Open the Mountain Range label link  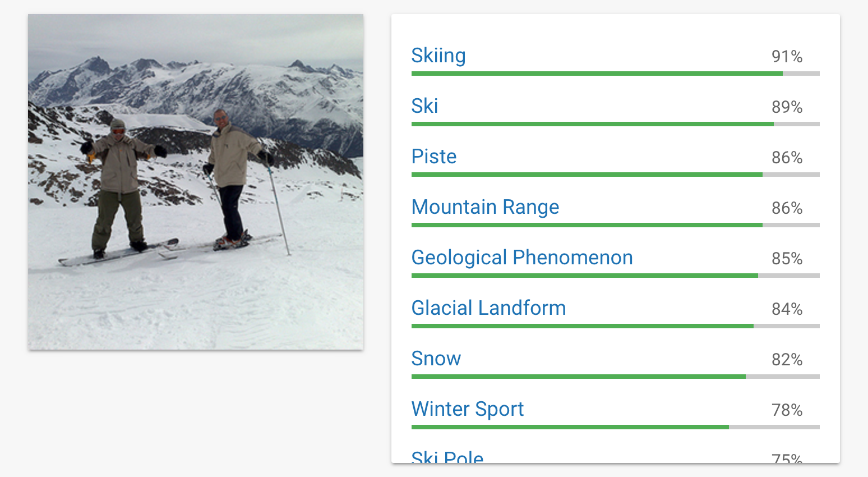coord(485,207)
